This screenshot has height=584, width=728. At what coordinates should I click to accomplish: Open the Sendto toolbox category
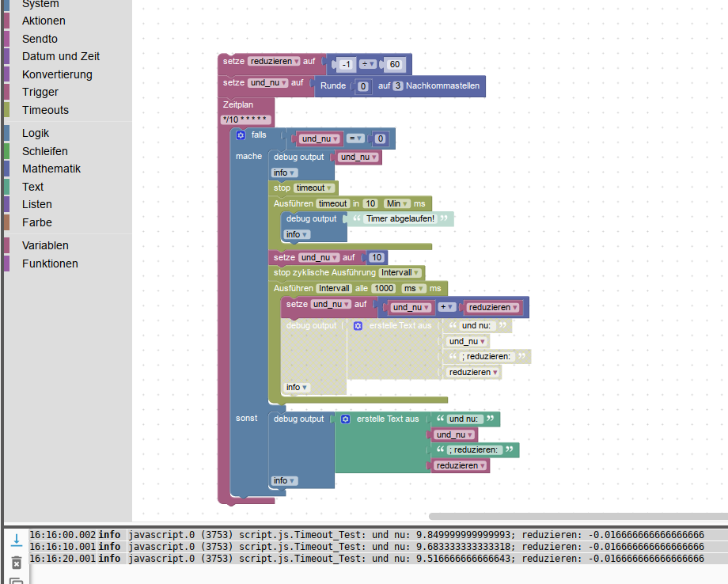tap(40, 39)
